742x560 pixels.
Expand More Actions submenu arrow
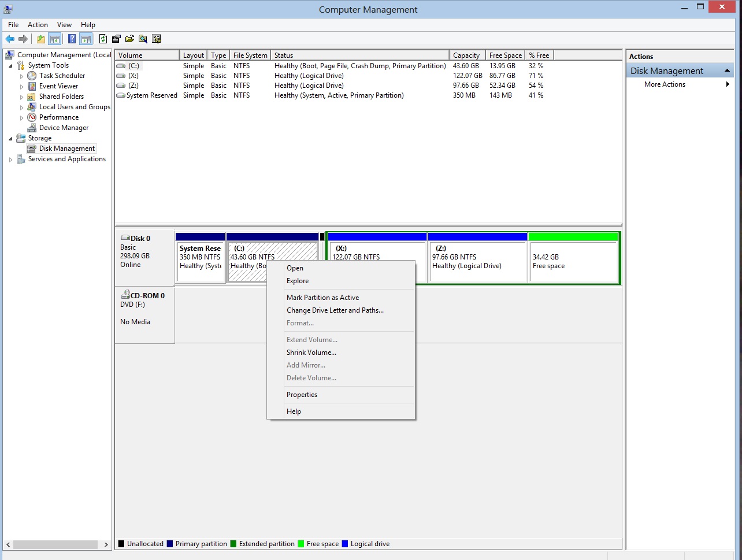tap(728, 84)
